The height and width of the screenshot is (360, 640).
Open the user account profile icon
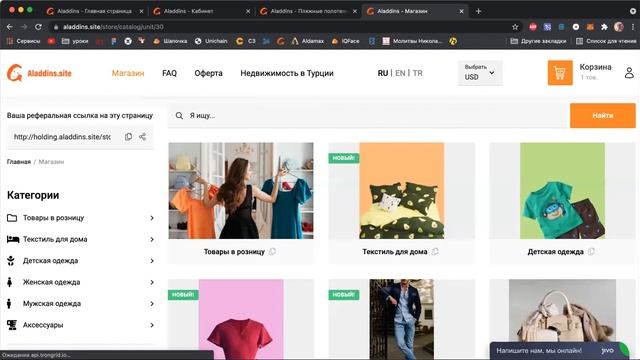[629, 73]
